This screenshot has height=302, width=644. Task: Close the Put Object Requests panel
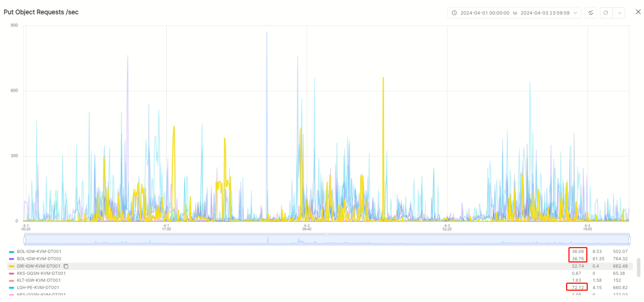click(638, 12)
